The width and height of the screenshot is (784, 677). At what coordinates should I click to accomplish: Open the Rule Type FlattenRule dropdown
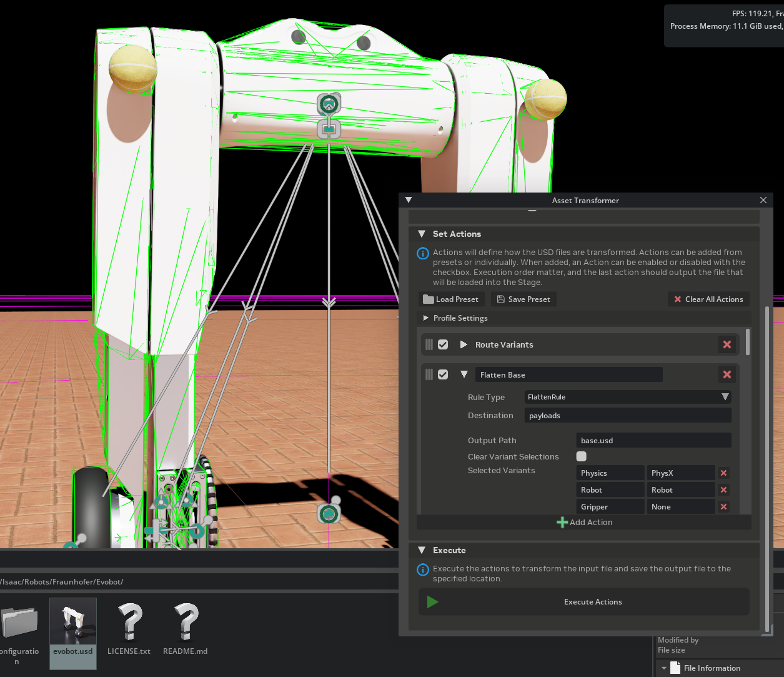[627, 397]
